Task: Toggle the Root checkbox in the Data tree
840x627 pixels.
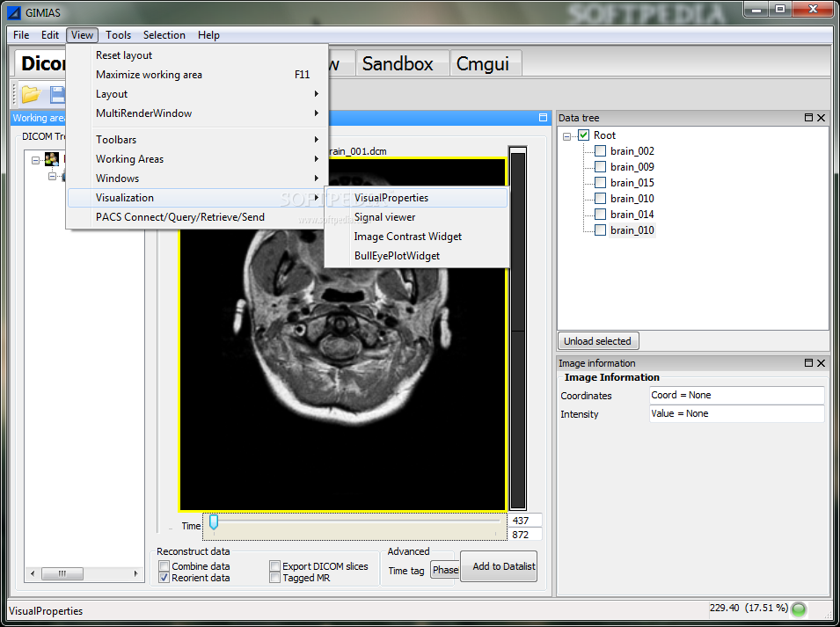Action: coord(584,135)
